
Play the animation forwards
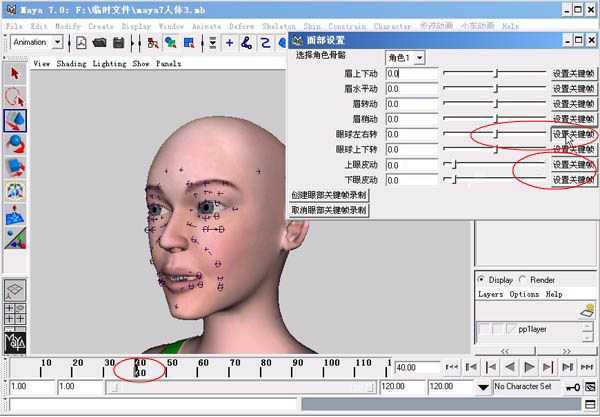[529, 367]
